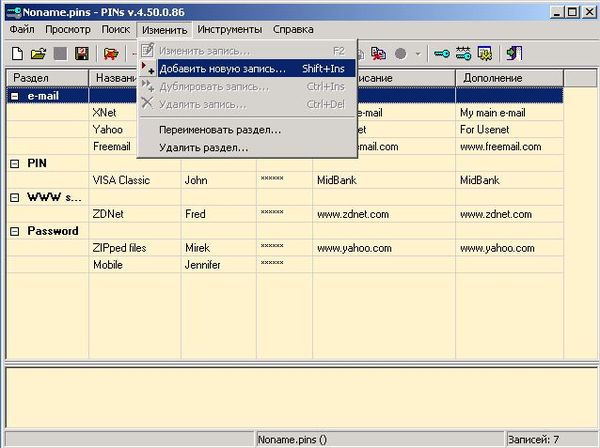The width and height of the screenshot is (600, 448).
Task: Sort by the Дополнение column header
Action: pyautogui.click(x=509, y=78)
